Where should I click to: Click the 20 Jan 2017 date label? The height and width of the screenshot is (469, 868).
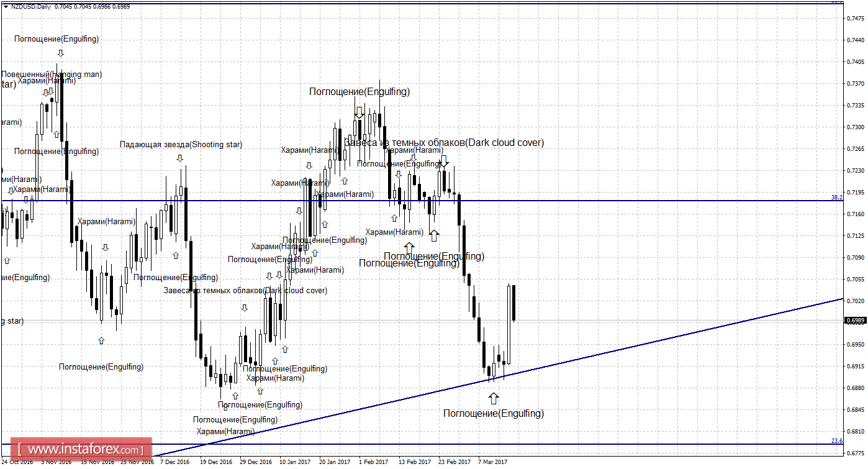pyautogui.click(x=335, y=462)
